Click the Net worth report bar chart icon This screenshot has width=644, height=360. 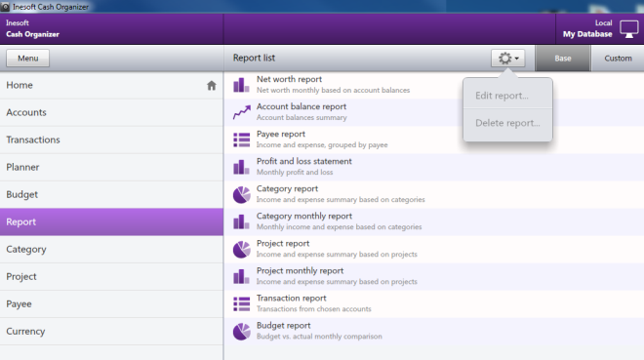[242, 85]
